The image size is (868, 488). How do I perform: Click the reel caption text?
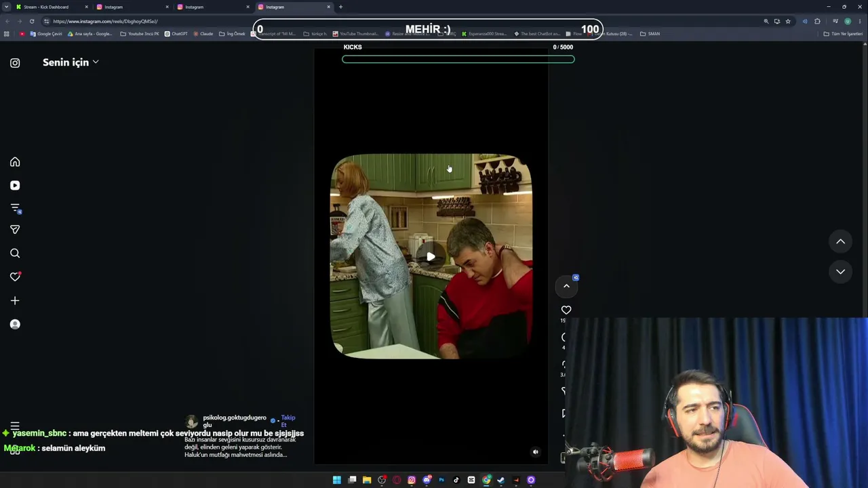click(x=240, y=447)
